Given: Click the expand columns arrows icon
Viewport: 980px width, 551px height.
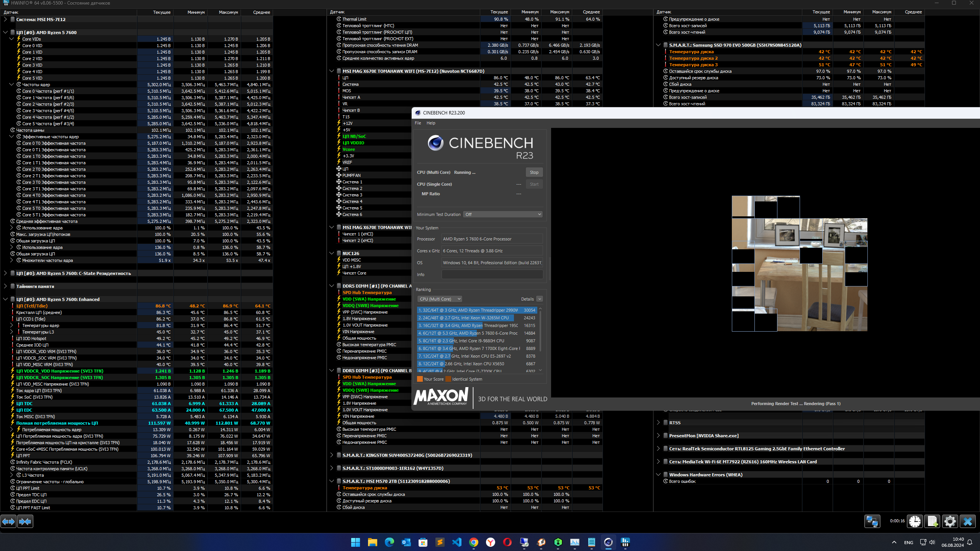Looking at the screenshot, I should [x=8, y=522].
